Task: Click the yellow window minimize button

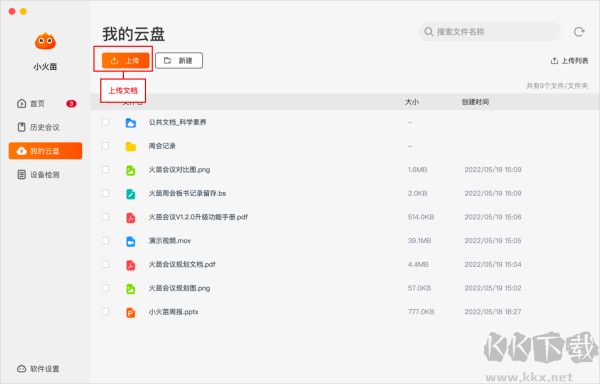Action: click(23, 11)
